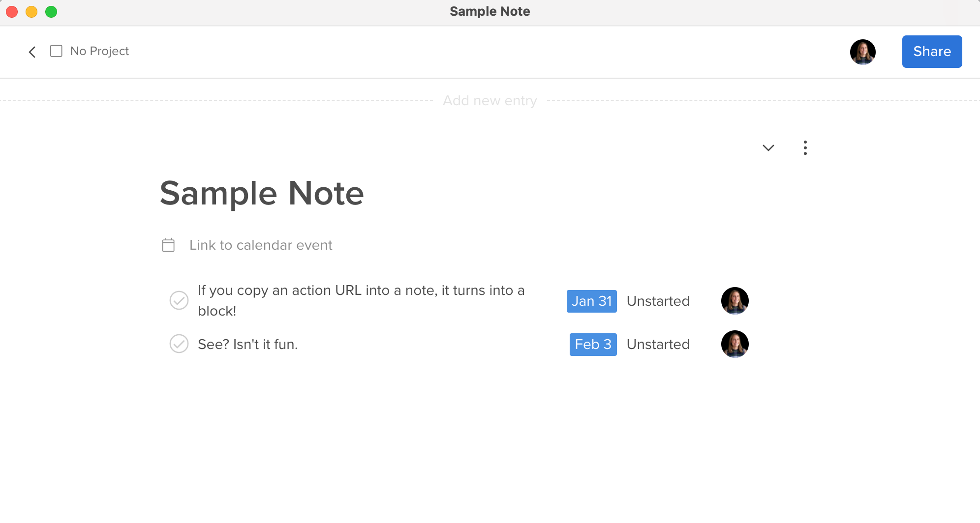Open Unstarted status of Jan 31 action
The width and height of the screenshot is (980, 523).
tap(658, 301)
